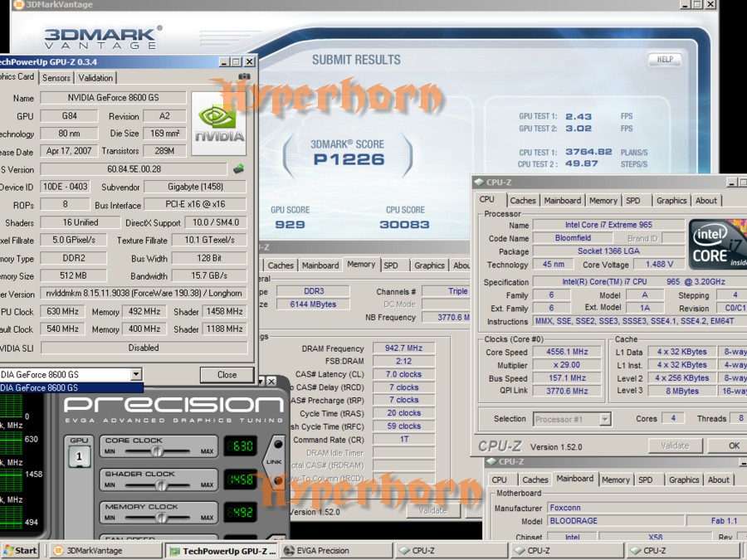Open CPU tab in Foxconn mainboard CPU-Z window
The height and width of the screenshot is (560, 747).
click(x=500, y=480)
